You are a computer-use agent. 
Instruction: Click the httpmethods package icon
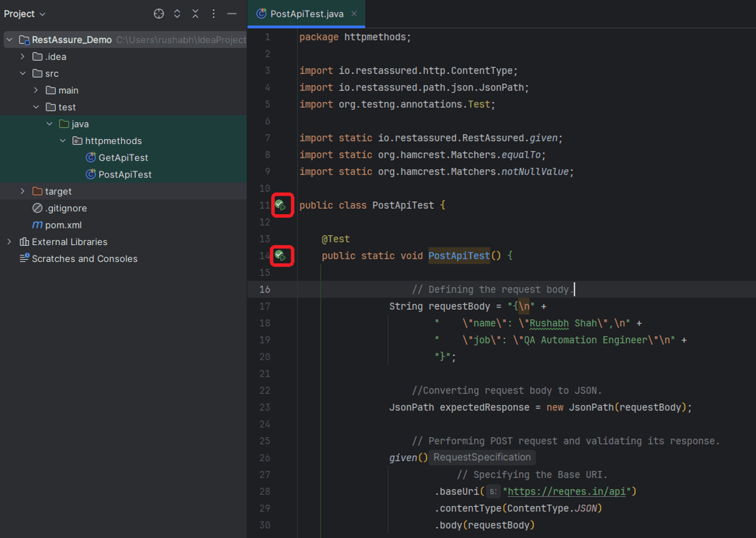[77, 141]
